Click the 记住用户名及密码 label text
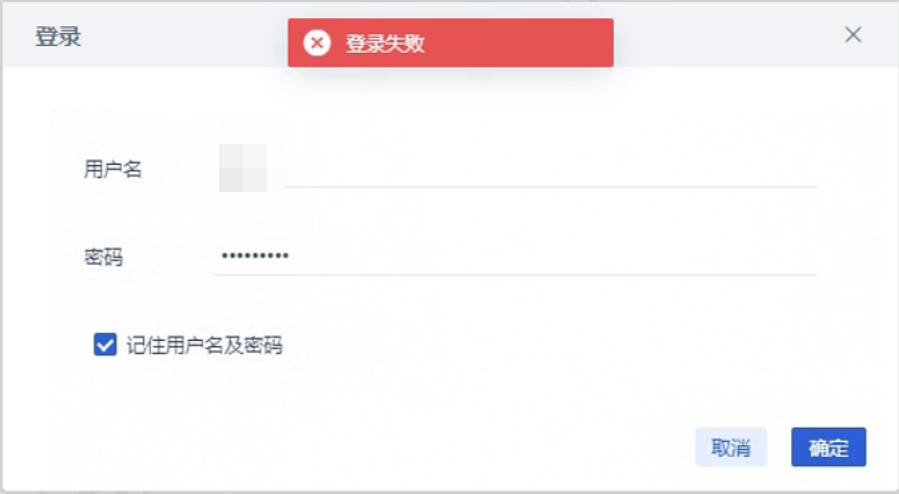 click(204, 346)
